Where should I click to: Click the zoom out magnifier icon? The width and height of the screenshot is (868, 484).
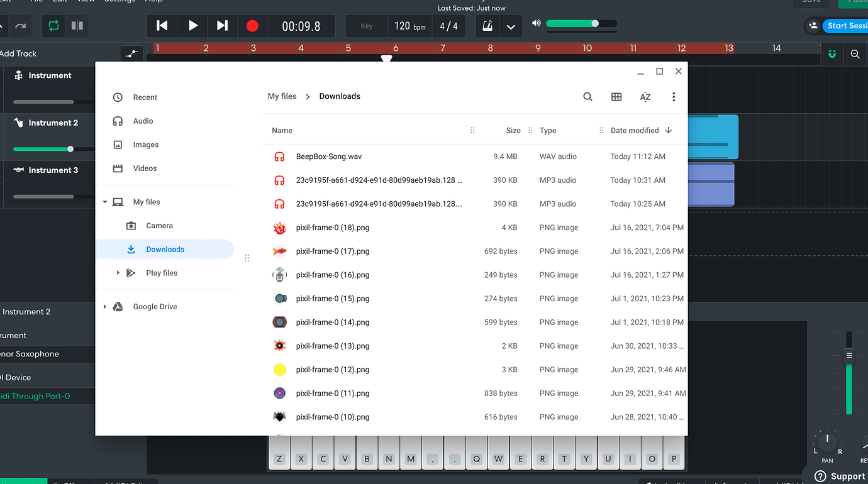pos(855,54)
